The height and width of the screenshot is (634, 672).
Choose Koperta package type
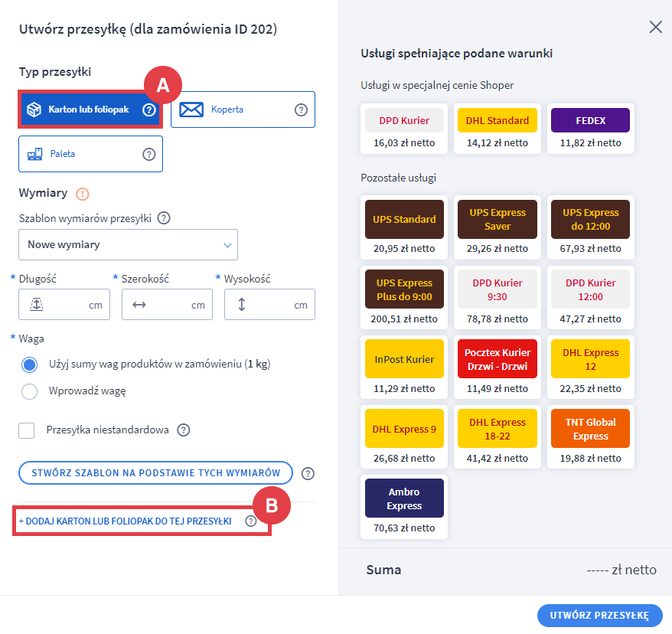[243, 109]
